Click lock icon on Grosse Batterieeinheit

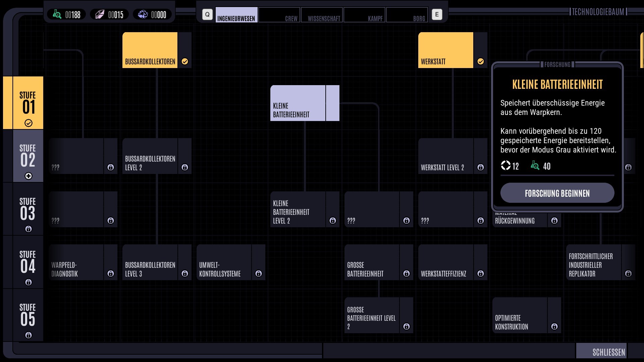pyautogui.click(x=407, y=274)
